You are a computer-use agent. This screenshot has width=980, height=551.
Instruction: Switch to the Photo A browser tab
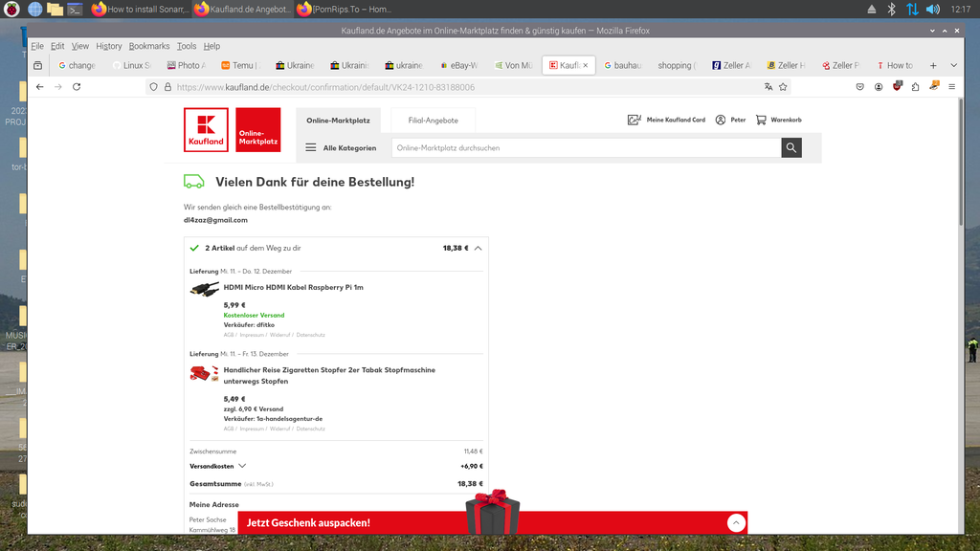187,65
